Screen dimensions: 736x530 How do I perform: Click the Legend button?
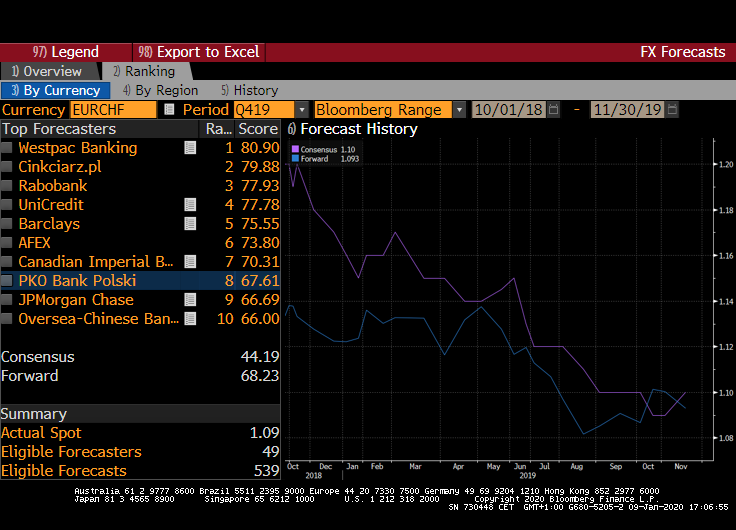click(65, 52)
